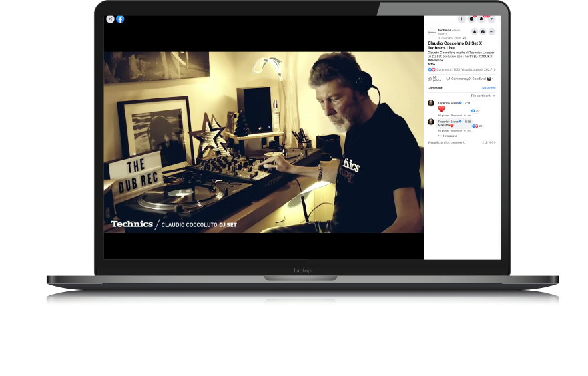Like the video with Mi piace button
Image resolution: width=588 pixels, height=376 pixels.
point(435,79)
